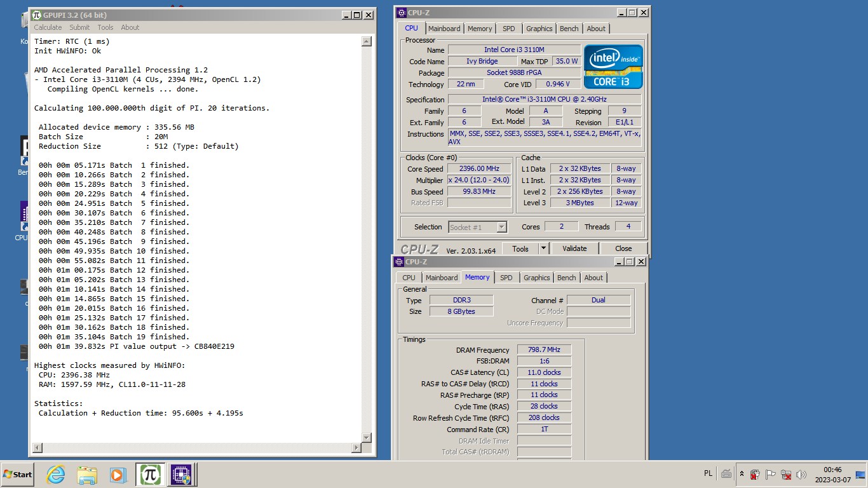This screenshot has width=868, height=488.
Task: Click the Intel Core i3 3110M name field
Action: click(x=514, y=50)
